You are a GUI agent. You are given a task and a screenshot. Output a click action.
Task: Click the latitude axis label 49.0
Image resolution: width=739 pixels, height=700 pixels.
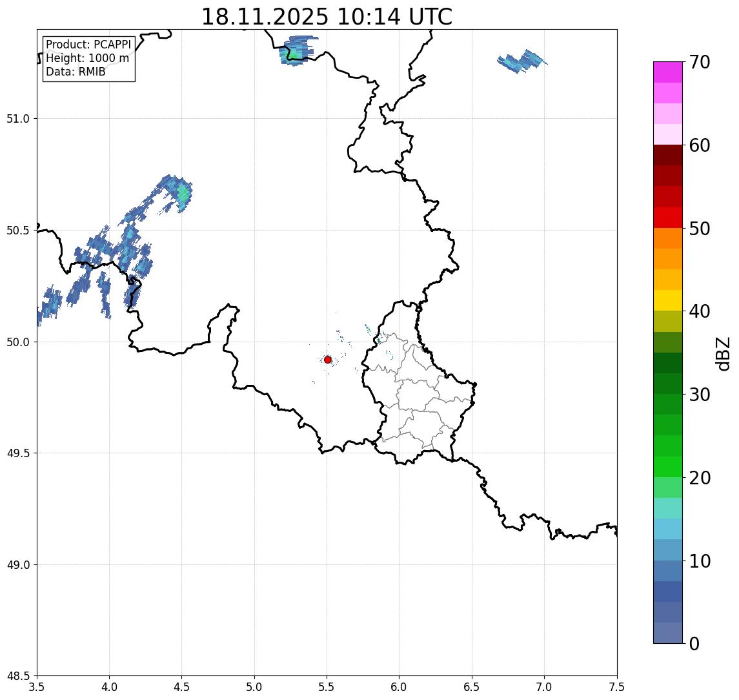pos(18,564)
